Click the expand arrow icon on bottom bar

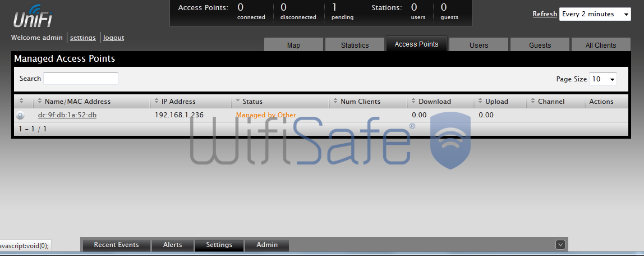coord(560,244)
